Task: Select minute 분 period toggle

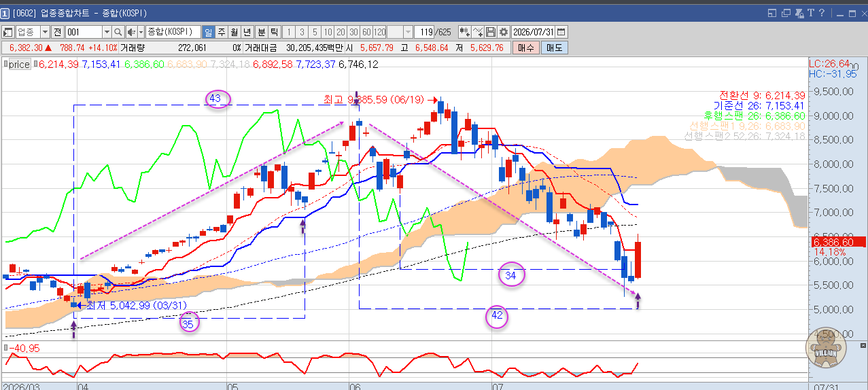Action: (261, 32)
